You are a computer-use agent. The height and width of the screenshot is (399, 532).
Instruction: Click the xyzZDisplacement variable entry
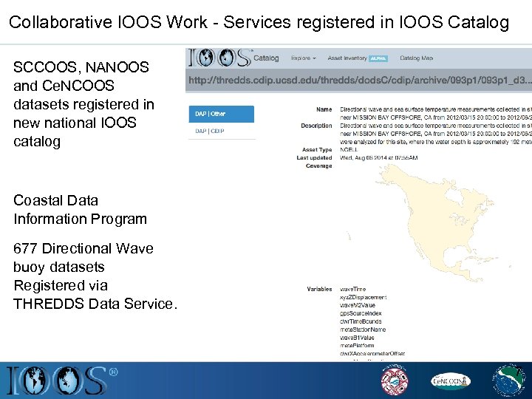click(x=363, y=297)
